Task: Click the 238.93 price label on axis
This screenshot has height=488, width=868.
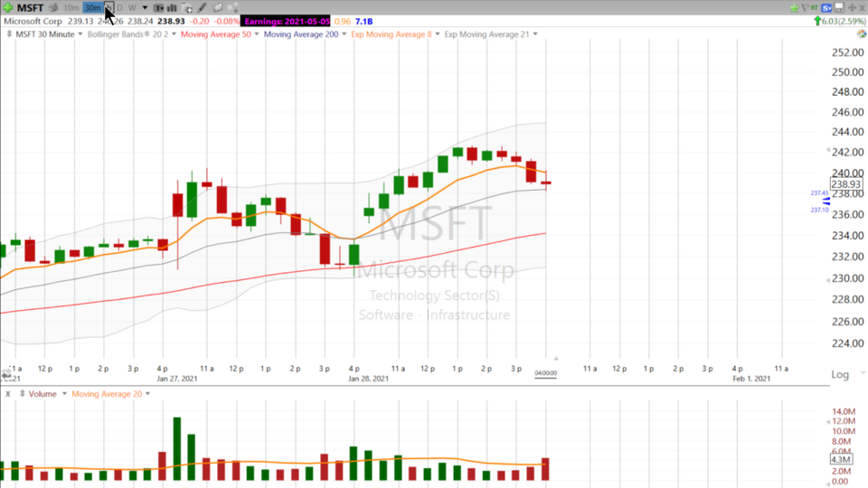Action: (846, 183)
